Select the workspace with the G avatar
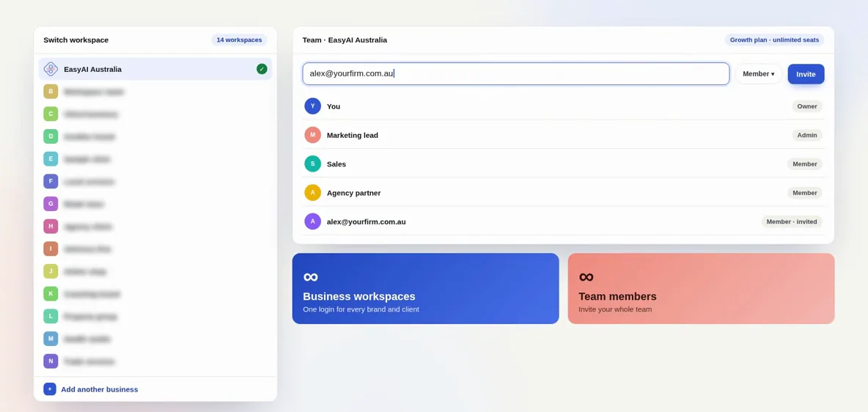This screenshot has width=868, height=412. [155, 204]
